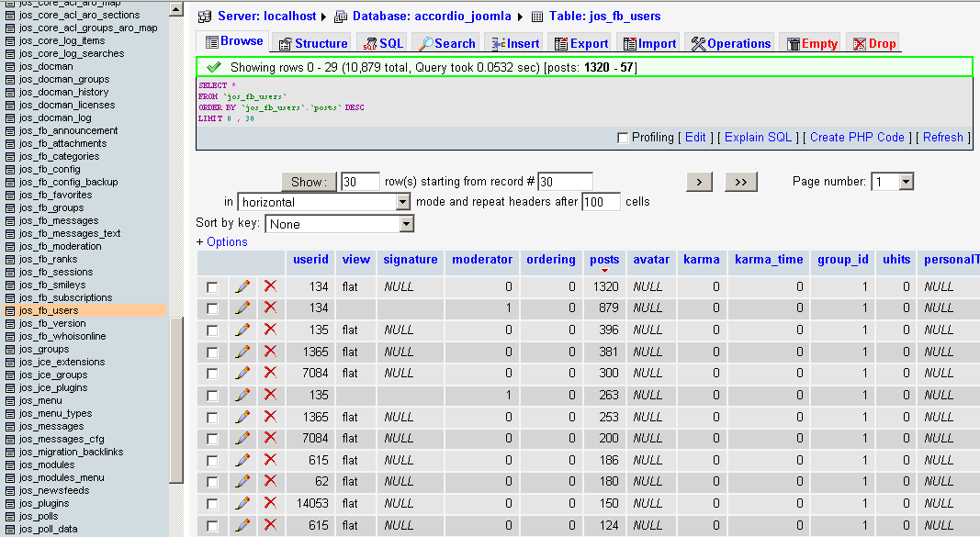Switch to the Structure tab
This screenshot has height=537, width=980.
tap(313, 44)
